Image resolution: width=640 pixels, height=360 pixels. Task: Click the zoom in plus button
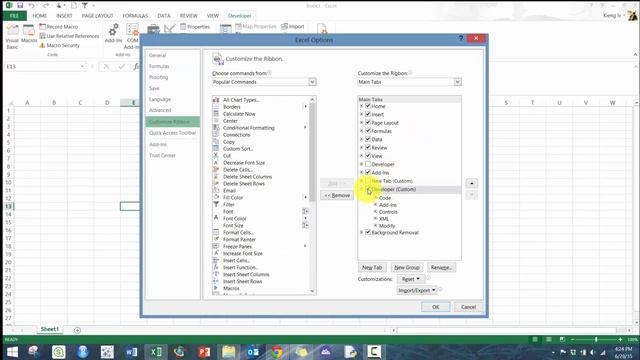620,340
